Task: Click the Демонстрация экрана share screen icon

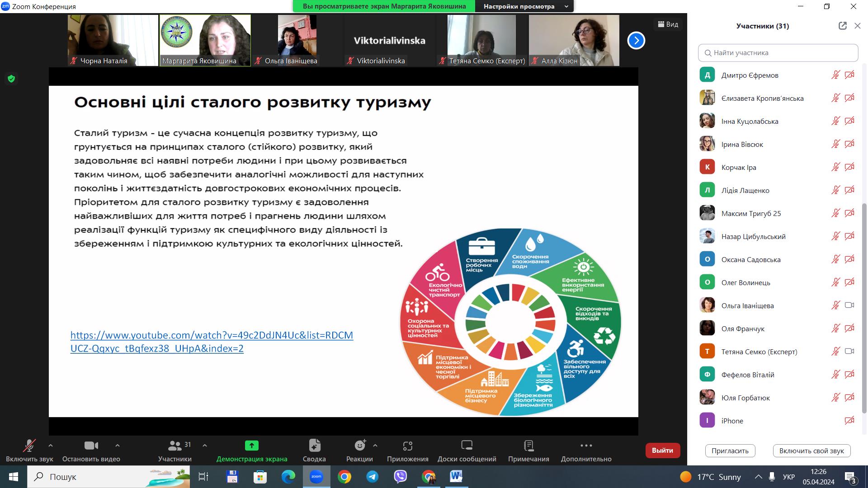Action: click(251, 446)
